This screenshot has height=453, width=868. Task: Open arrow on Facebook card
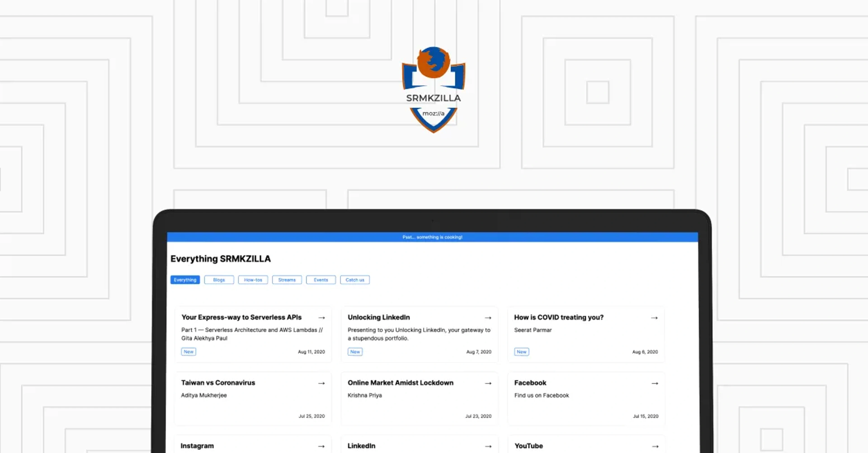tap(655, 383)
